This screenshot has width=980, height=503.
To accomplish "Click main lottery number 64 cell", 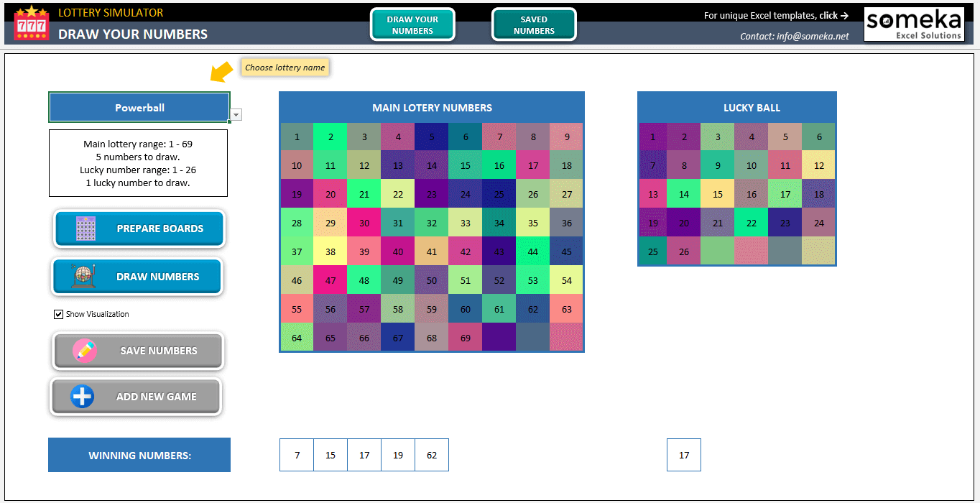I will pos(297,338).
